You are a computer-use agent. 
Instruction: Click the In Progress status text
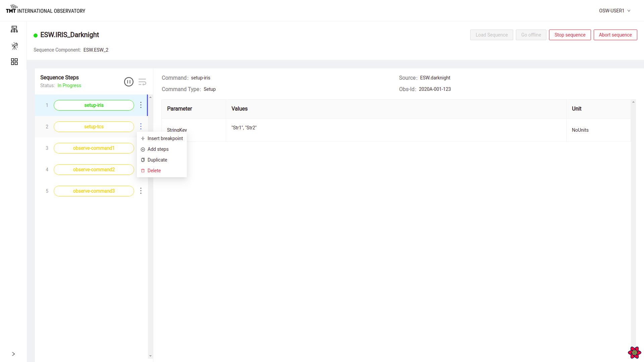pyautogui.click(x=69, y=85)
